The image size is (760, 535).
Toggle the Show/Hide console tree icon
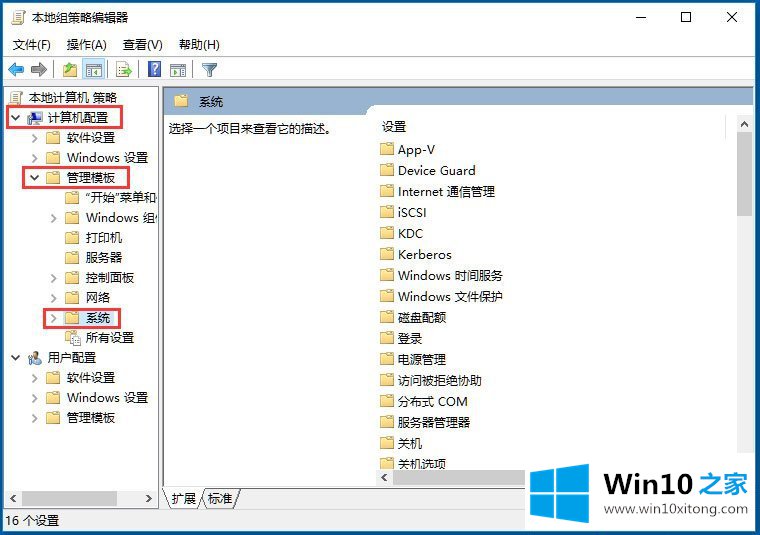[94, 70]
